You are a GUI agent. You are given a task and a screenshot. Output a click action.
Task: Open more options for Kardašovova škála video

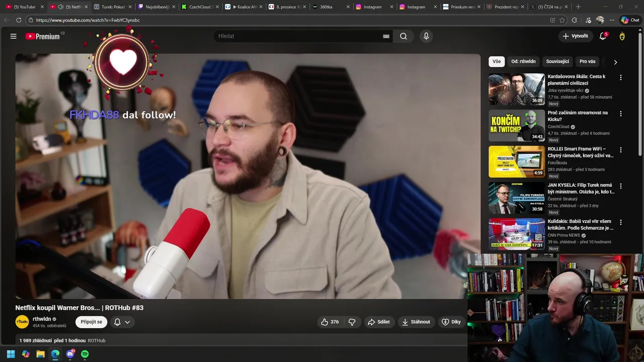620,77
